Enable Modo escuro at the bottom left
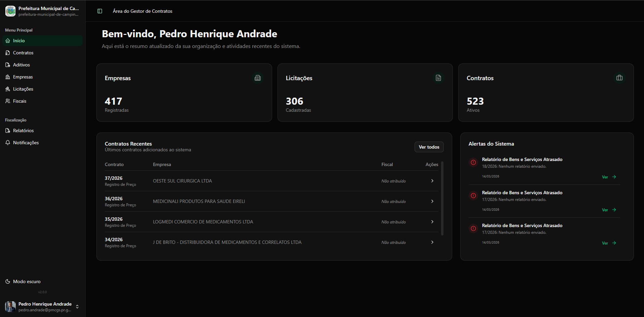The width and height of the screenshot is (644, 317). tap(23, 281)
